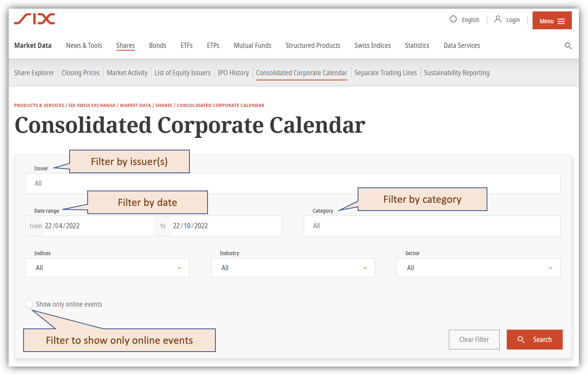This screenshot has height=374, width=588.
Task: Open the Category filter field
Action: (x=432, y=226)
